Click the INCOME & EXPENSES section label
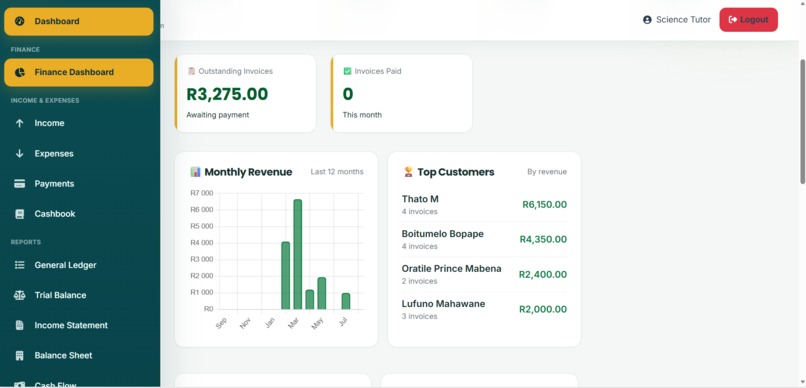 click(x=45, y=101)
